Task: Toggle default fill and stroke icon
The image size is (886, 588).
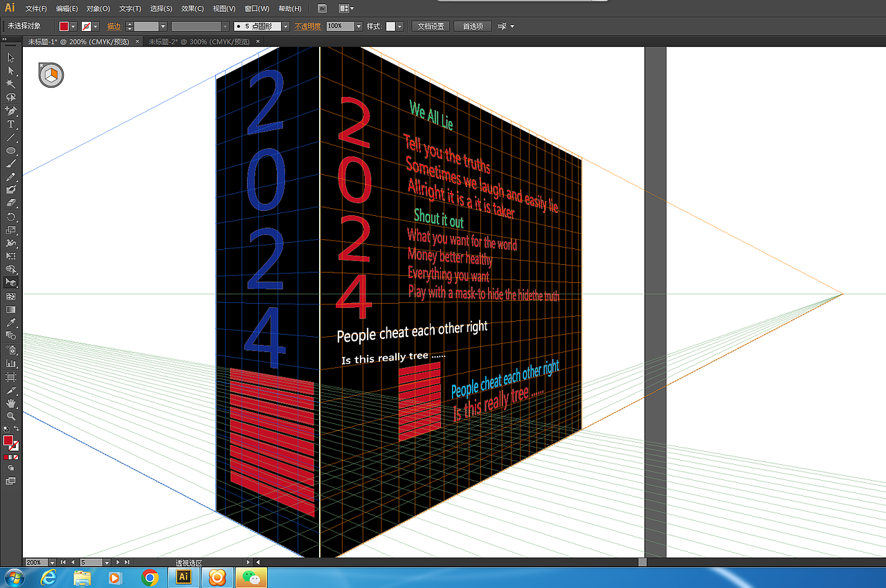Action: click(x=6, y=430)
